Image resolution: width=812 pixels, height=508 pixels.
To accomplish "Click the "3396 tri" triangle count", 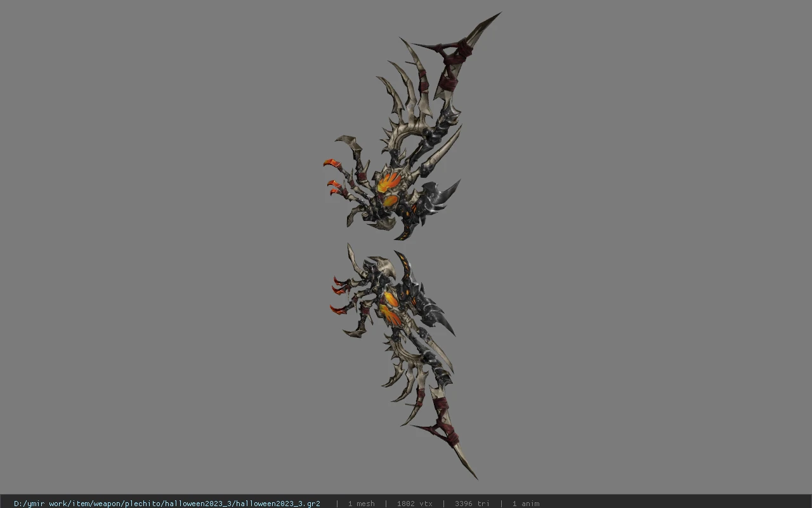I will (x=472, y=504).
